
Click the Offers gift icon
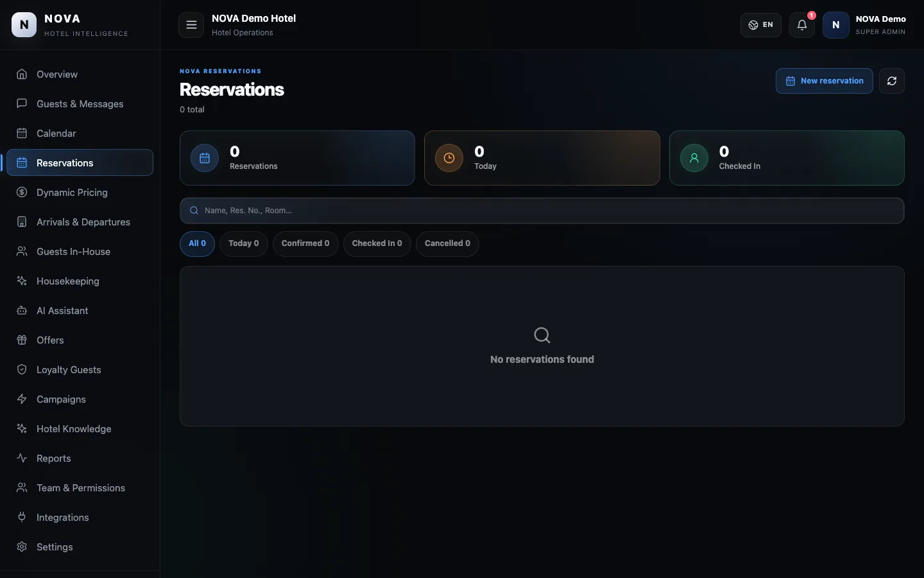click(22, 340)
